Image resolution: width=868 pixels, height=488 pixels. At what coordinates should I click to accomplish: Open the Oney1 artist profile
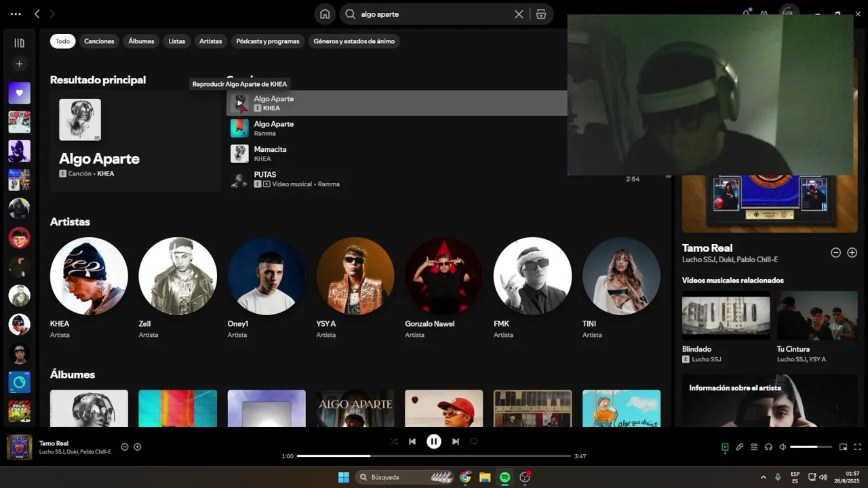(x=267, y=276)
